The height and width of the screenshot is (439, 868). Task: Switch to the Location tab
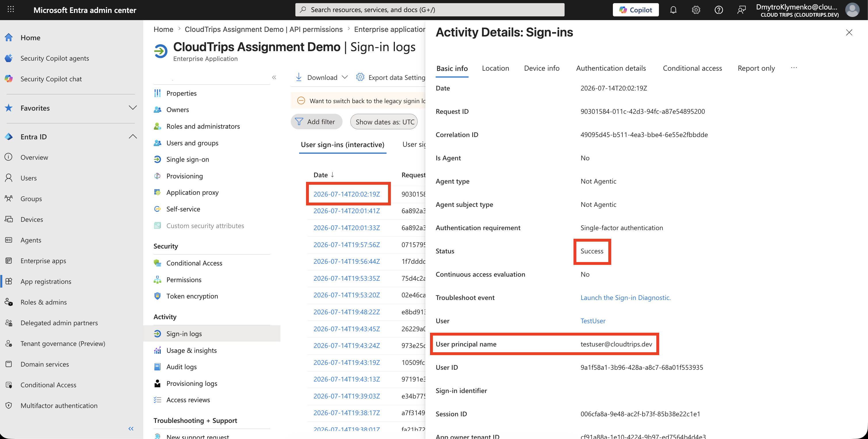[x=495, y=68]
